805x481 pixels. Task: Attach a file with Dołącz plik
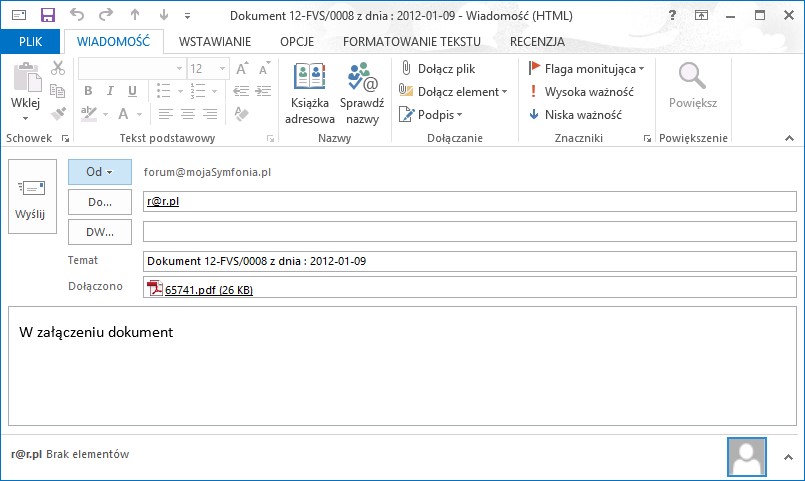[x=438, y=68]
